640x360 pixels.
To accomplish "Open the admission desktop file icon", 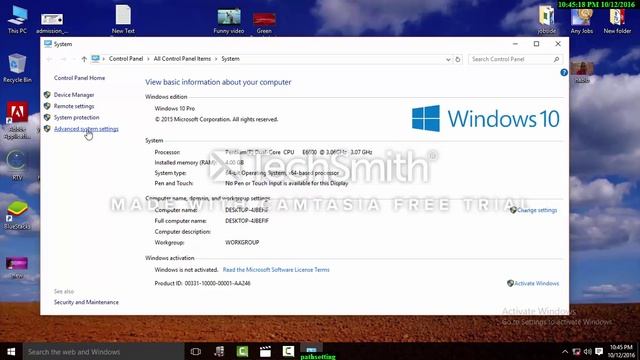I will point(52,22).
